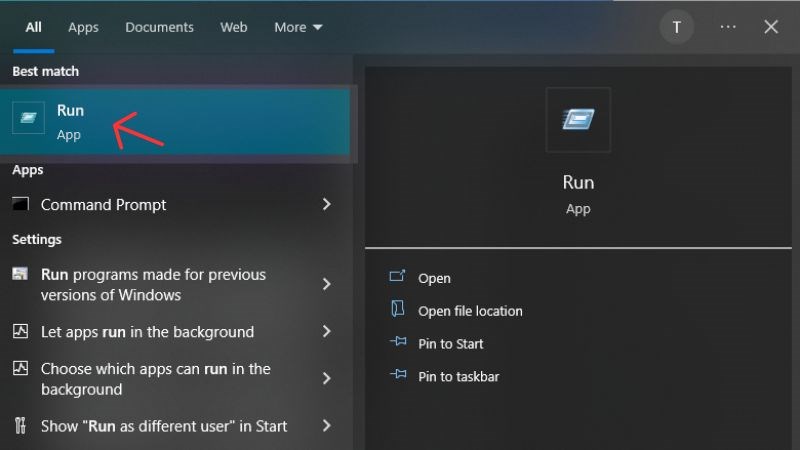Switch to the Web tab
The height and width of the screenshot is (450, 800).
[234, 27]
